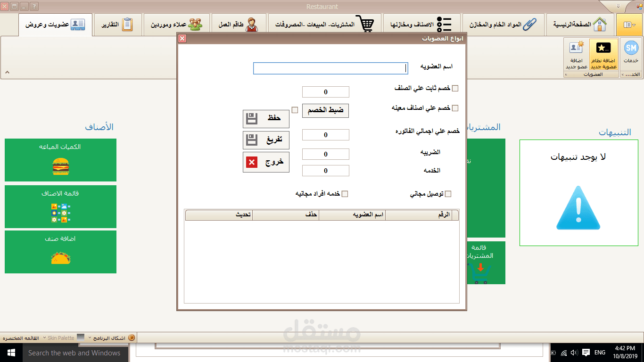Click the help question mark title button
Screen dimensions: 644x362
(x=34, y=7)
